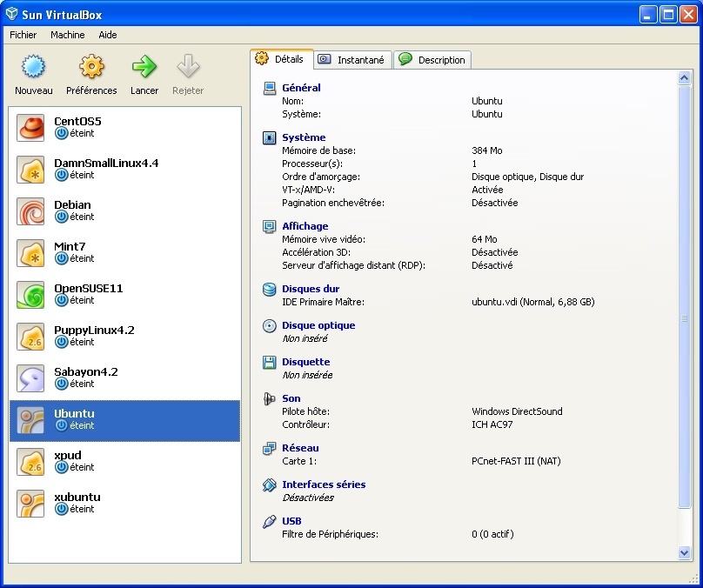Click the éteint power icon under Mint7

coord(62,258)
